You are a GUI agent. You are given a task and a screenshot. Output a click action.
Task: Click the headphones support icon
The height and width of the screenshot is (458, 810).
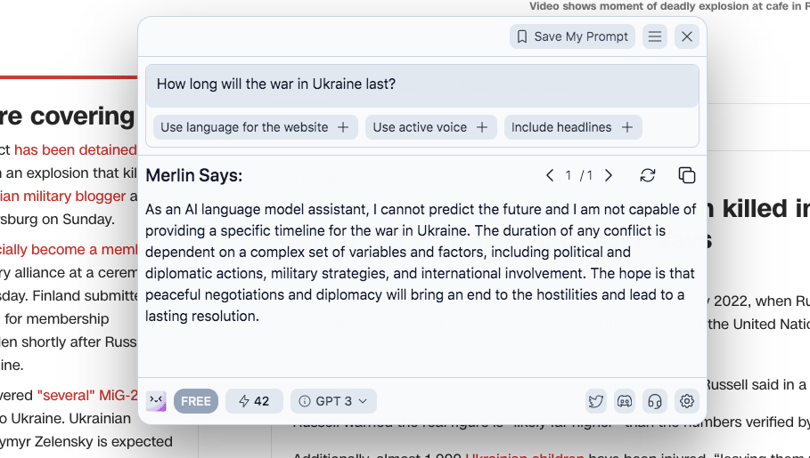(655, 401)
